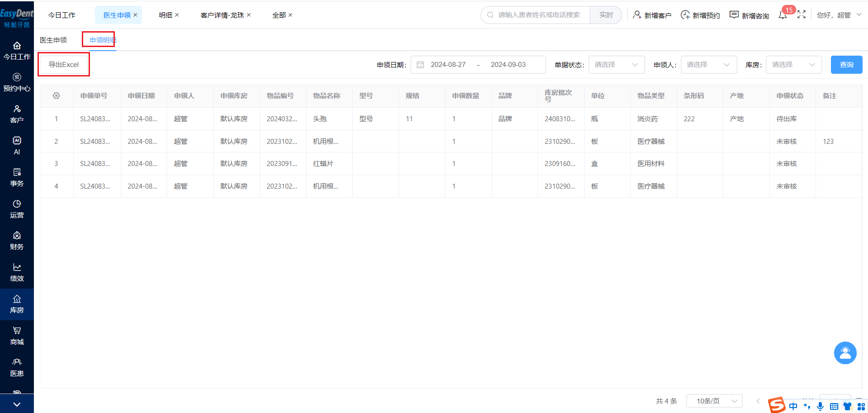Image resolution: width=868 pixels, height=413 pixels.
Task: Select the 医生申领 sub-tab
Action: pos(53,40)
